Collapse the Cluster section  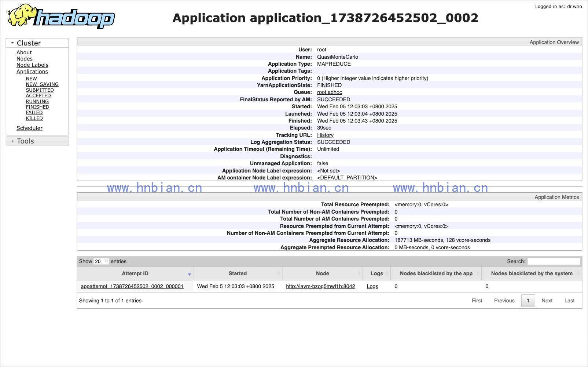point(37,43)
